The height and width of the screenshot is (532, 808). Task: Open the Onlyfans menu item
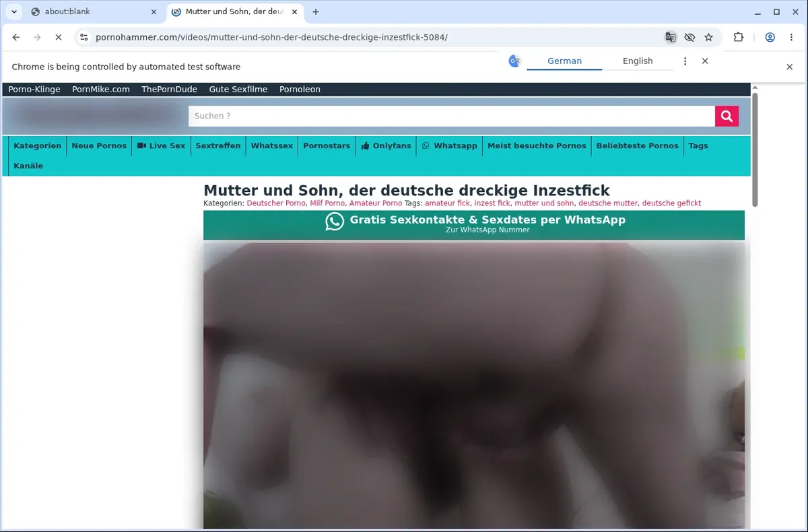[x=386, y=145]
